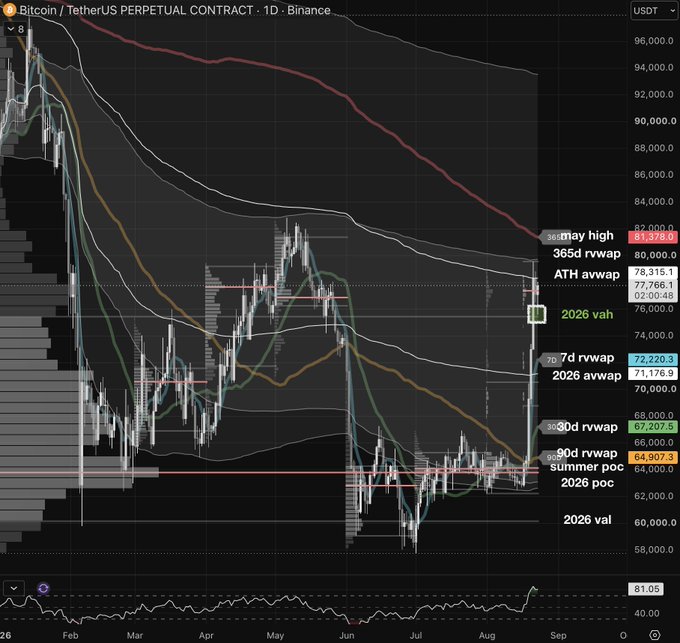Click the 90,000.0 price axis label
The image size is (680, 643).
click(x=654, y=121)
